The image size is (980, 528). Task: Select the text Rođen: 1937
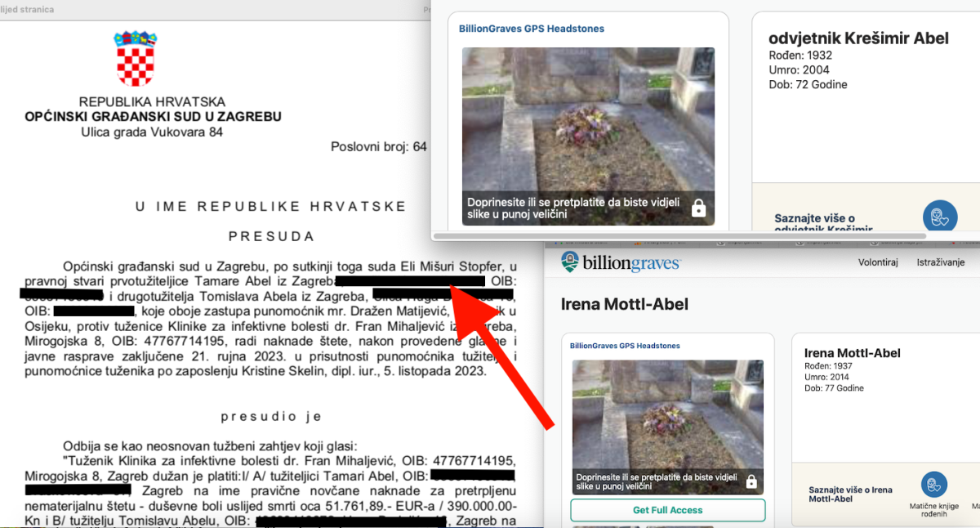tap(828, 367)
